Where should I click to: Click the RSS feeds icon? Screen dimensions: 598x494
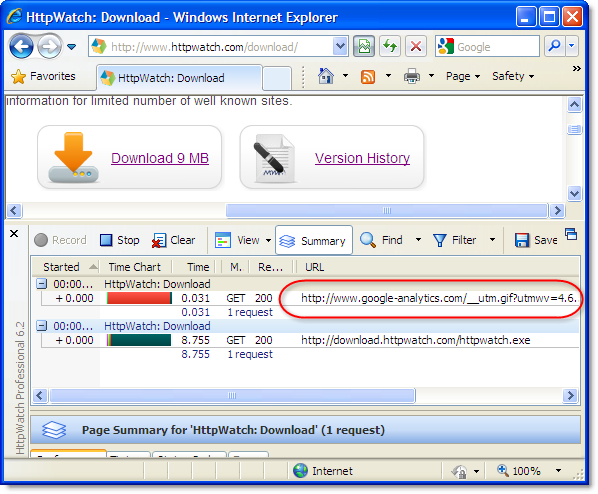368,77
